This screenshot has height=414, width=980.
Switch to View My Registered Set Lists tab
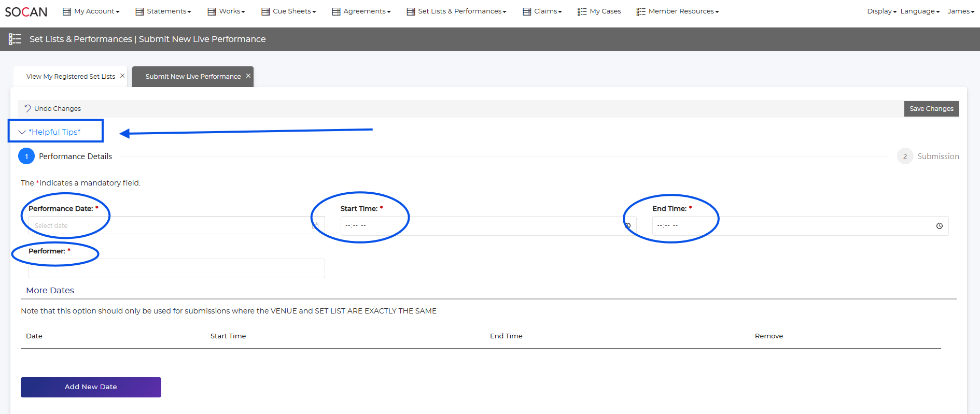tap(71, 77)
